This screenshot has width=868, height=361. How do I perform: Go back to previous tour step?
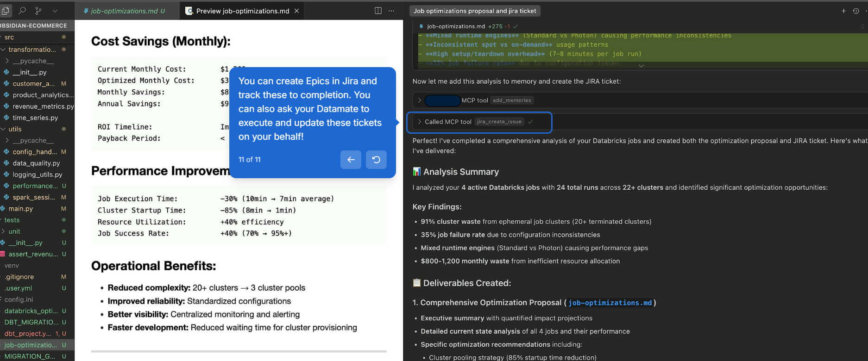click(351, 160)
